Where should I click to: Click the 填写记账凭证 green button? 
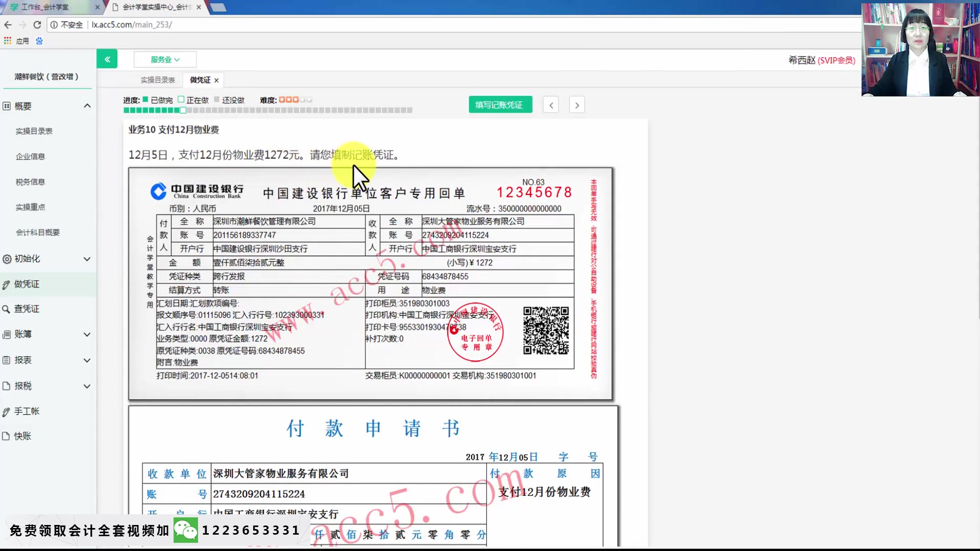pyautogui.click(x=500, y=105)
